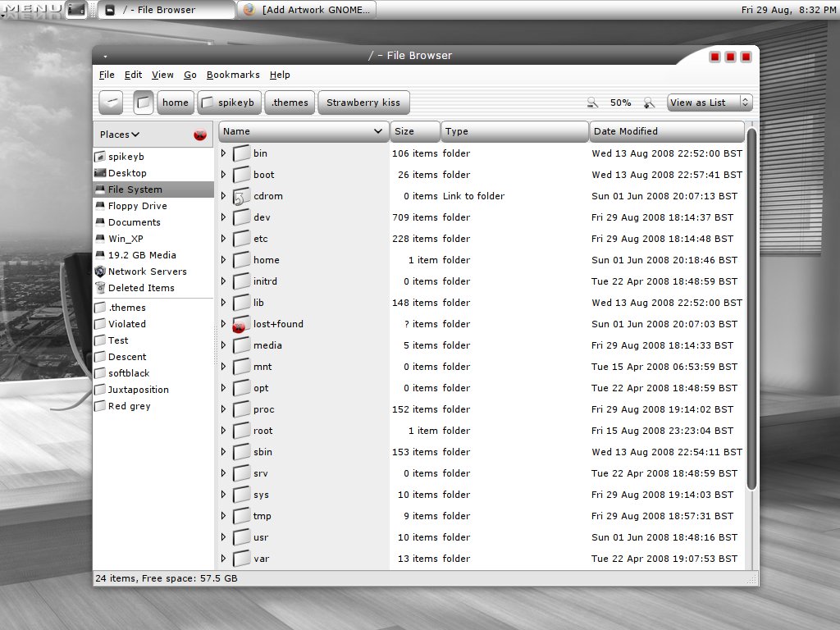The image size is (840, 630).
Task: Select the Descent bookmark
Action: pyautogui.click(x=127, y=357)
